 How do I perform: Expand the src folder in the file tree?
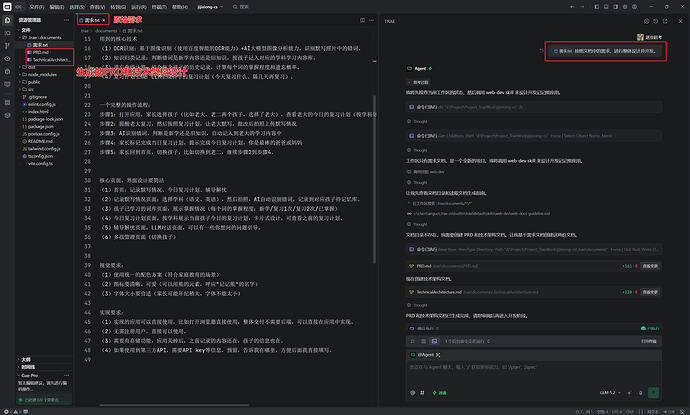click(x=31, y=89)
